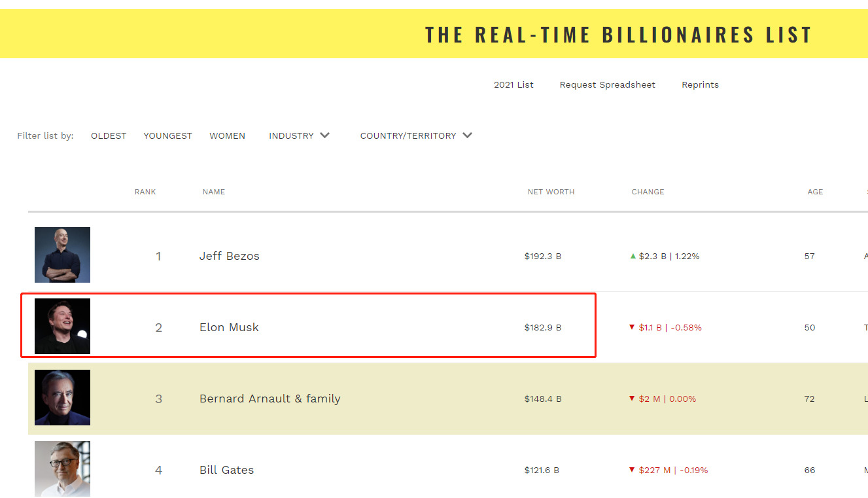Click Request Spreadsheet link
This screenshot has width=868, height=498.
[608, 84]
